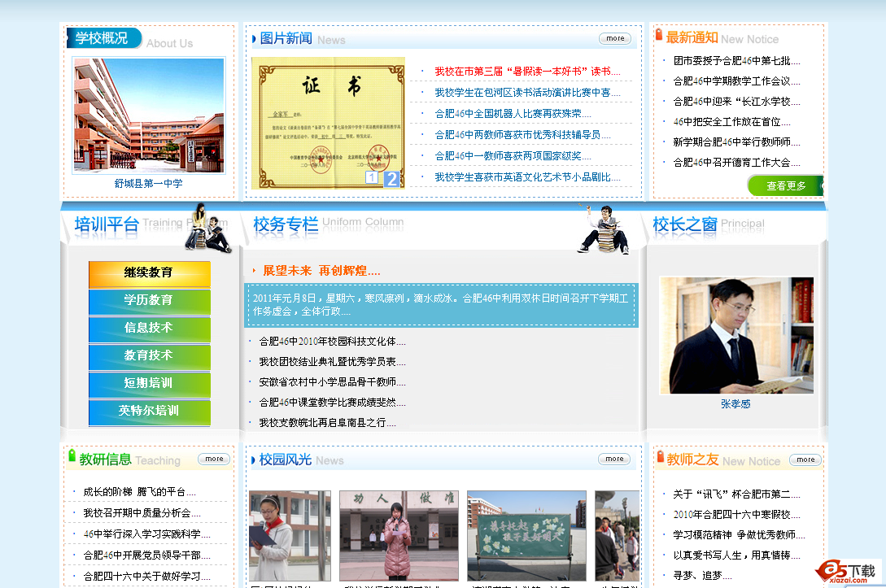Click the green 查看更多 button
This screenshot has height=588, width=886.
pos(784,186)
